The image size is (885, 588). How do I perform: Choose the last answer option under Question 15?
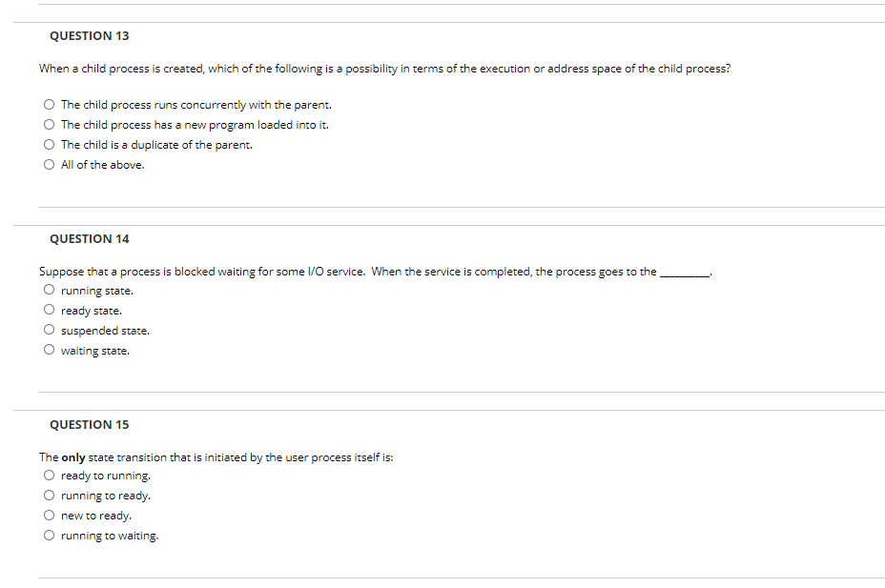click(x=48, y=535)
